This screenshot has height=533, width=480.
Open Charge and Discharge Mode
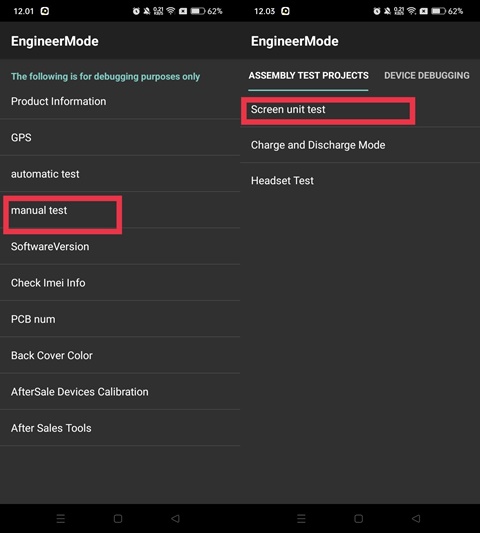point(360,145)
